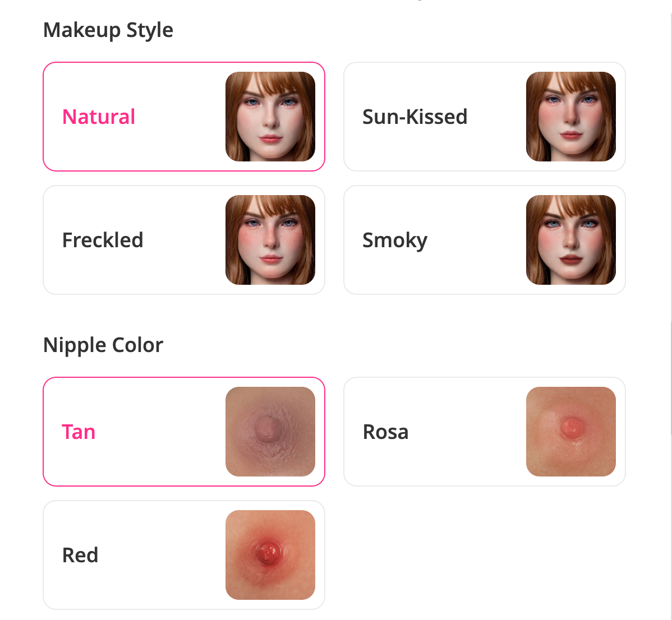Click the Freckled face preview image
Viewport: 672px width, 620px height.
[270, 240]
